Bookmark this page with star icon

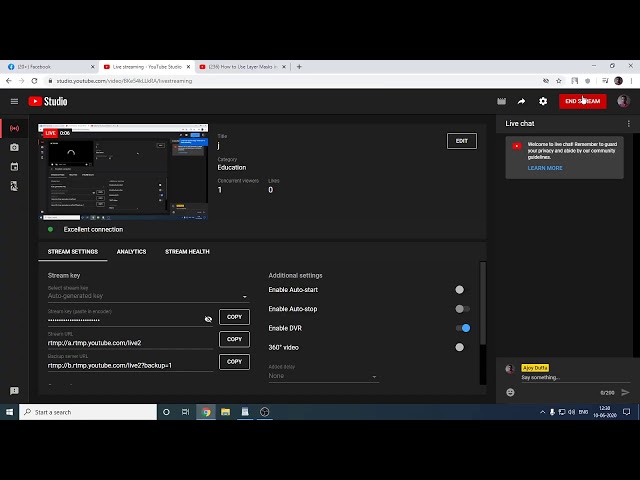coord(559,81)
